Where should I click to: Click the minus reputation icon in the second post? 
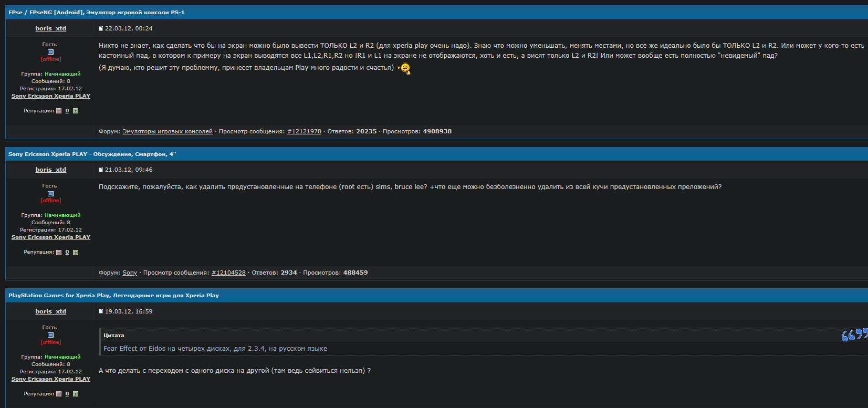point(59,253)
